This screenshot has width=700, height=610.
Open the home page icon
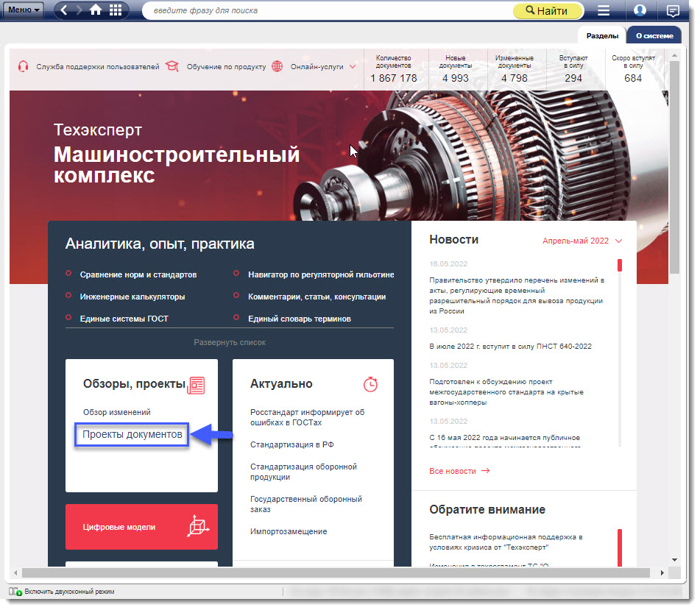tap(96, 10)
